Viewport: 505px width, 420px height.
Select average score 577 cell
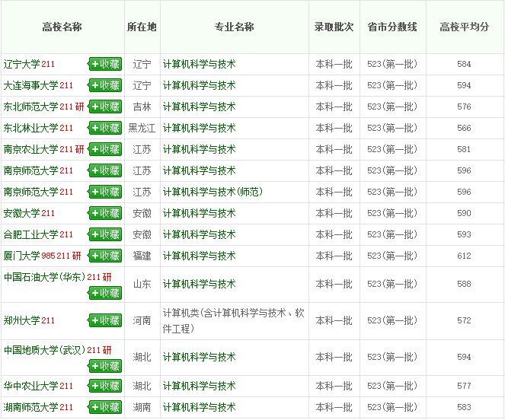(x=464, y=386)
